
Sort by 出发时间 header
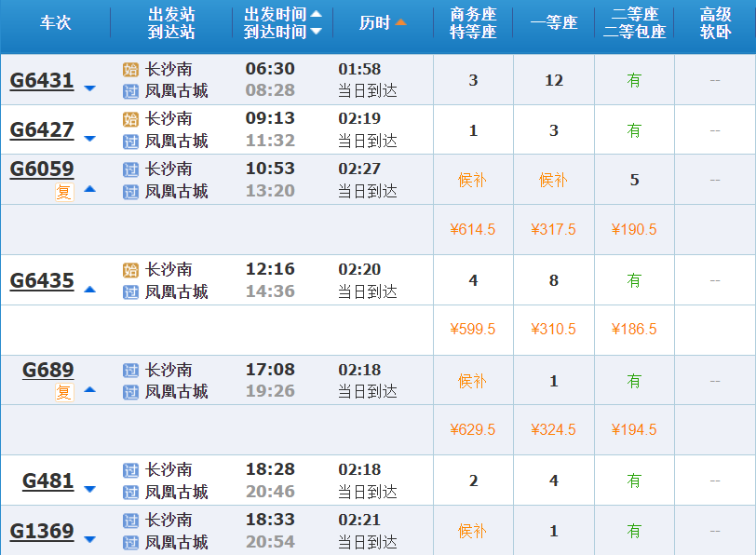pyautogui.click(x=283, y=14)
